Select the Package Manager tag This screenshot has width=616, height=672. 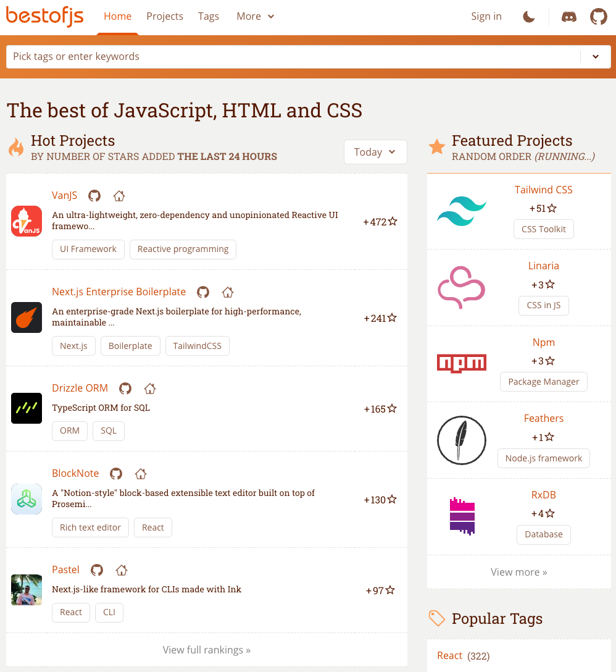(x=544, y=382)
